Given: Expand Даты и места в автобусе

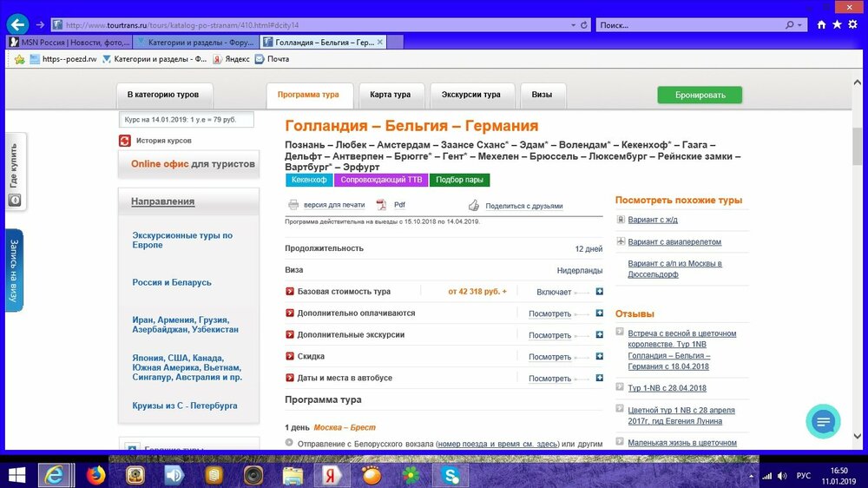Looking at the screenshot, I should [x=599, y=379].
